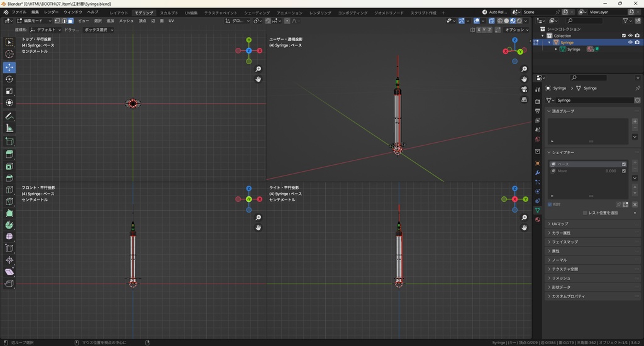The image size is (644, 346).
Task: Open the Modifiers wrench tab in Properties
Action: [538, 172]
